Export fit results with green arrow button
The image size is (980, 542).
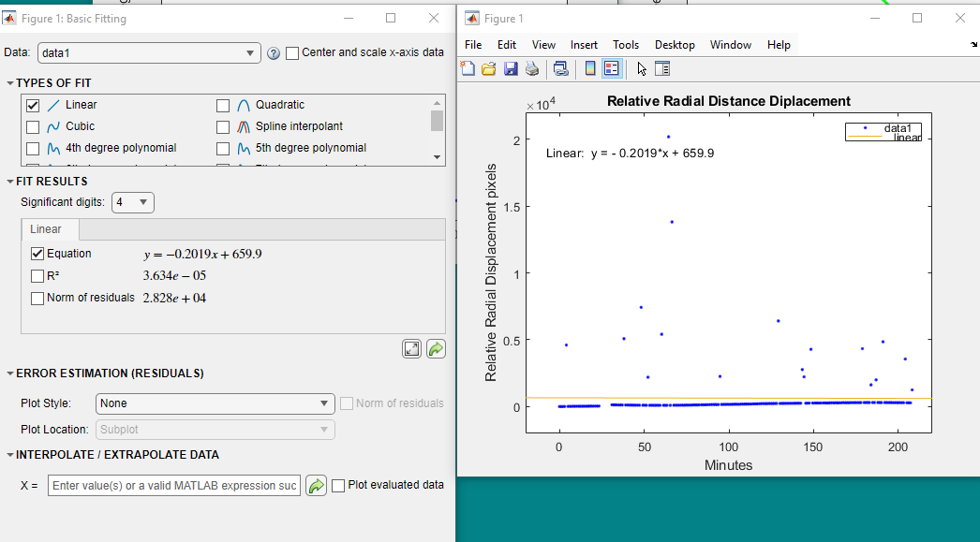click(435, 348)
